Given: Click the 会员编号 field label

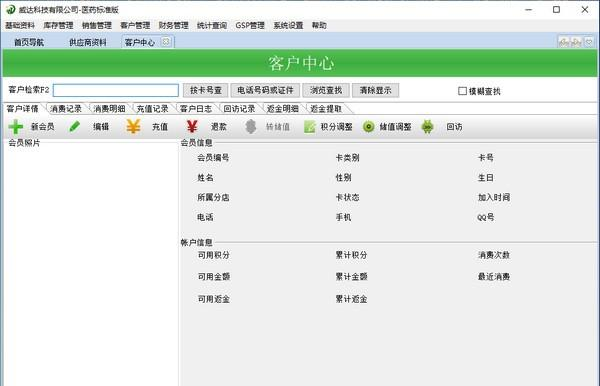Looking at the screenshot, I should coord(213,157).
